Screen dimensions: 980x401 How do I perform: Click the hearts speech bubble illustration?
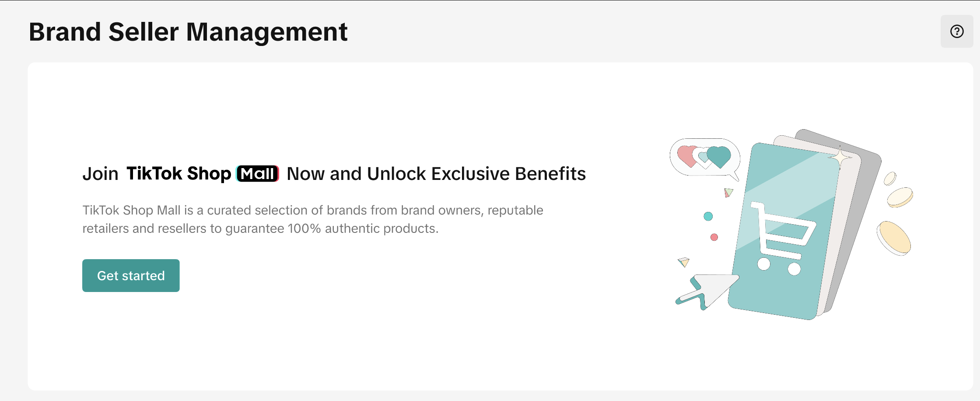tap(704, 158)
